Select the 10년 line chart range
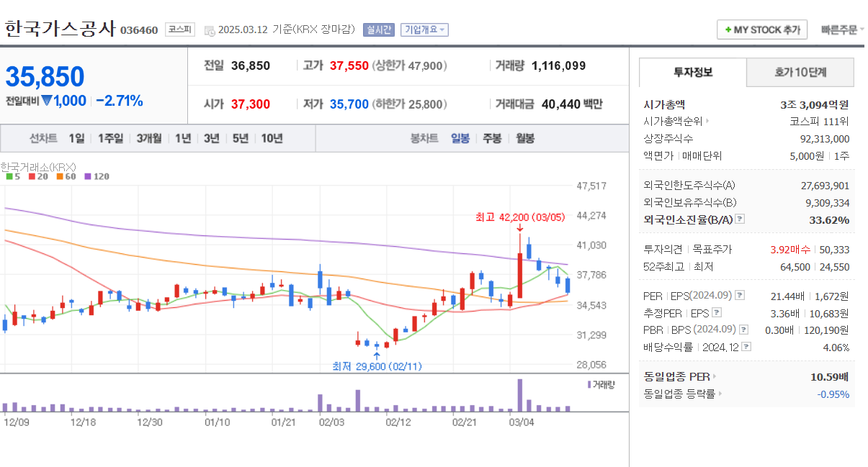This screenshot has width=868, height=467. 272,138
